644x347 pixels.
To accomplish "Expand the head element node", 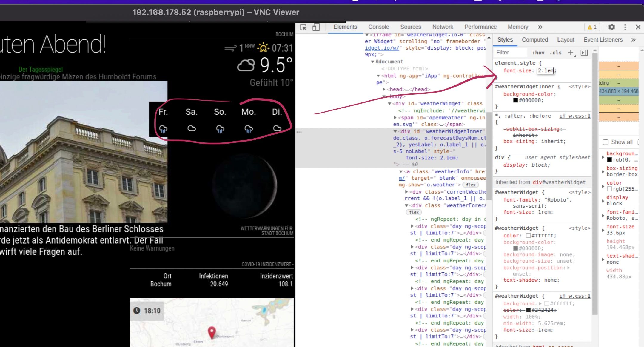I will pyautogui.click(x=384, y=89).
